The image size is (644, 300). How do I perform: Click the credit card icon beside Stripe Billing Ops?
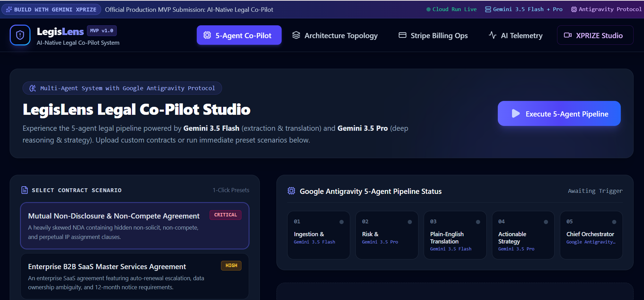pos(402,35)
